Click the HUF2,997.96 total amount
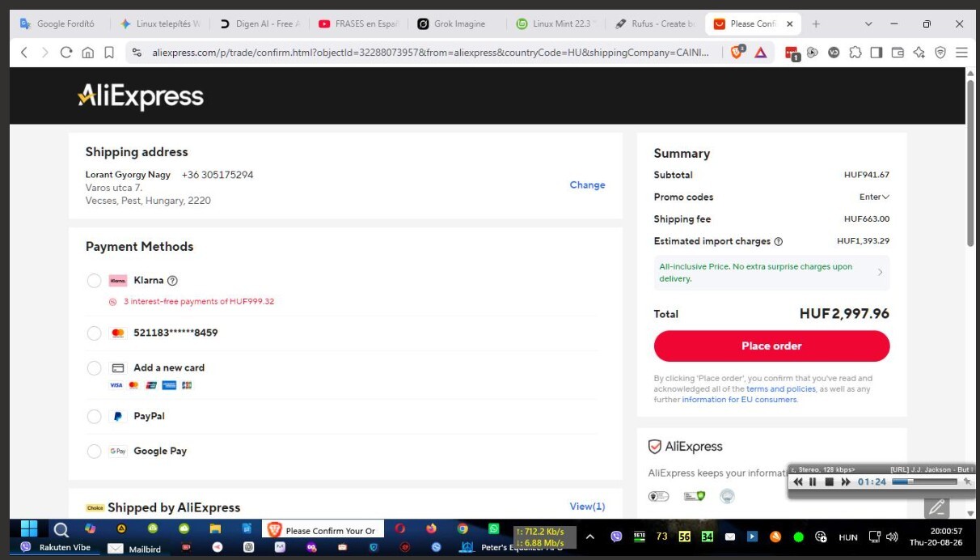 point(844,314)
